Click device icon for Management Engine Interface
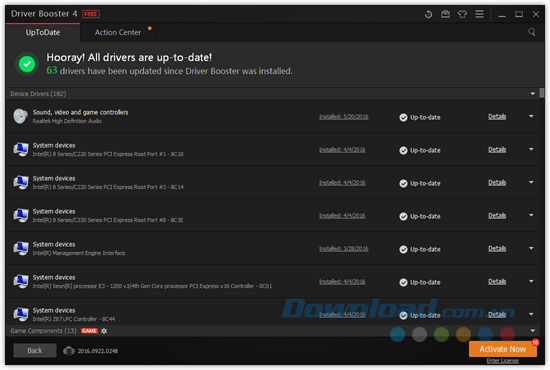The width and height of the screenshot is (550, 370). click(x=21, y=248)
